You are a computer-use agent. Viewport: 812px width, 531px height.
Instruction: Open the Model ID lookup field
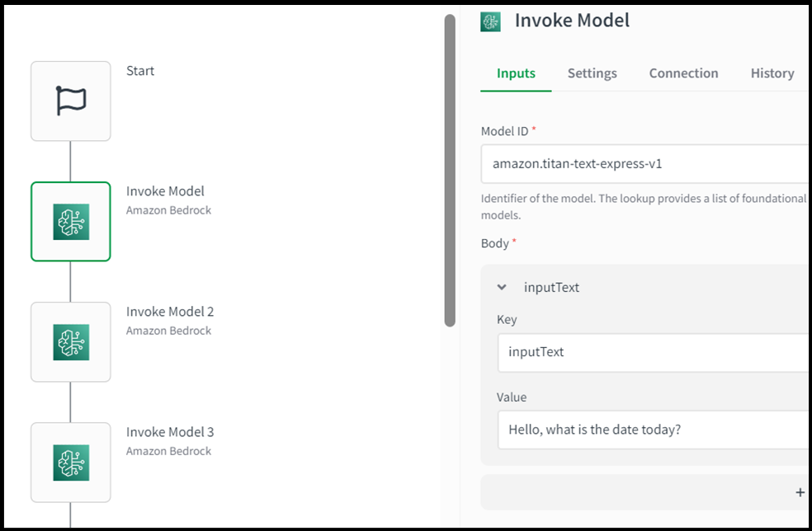point(644,163)
